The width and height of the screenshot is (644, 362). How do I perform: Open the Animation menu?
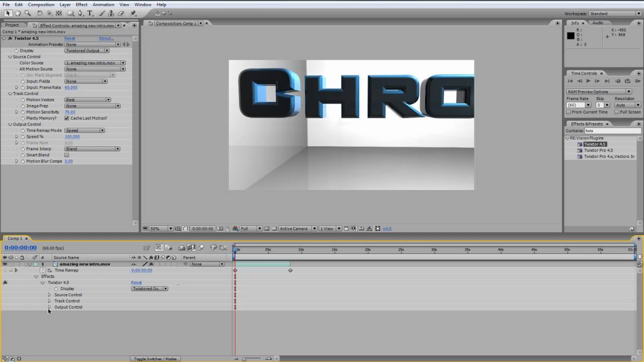coord(103,5)
